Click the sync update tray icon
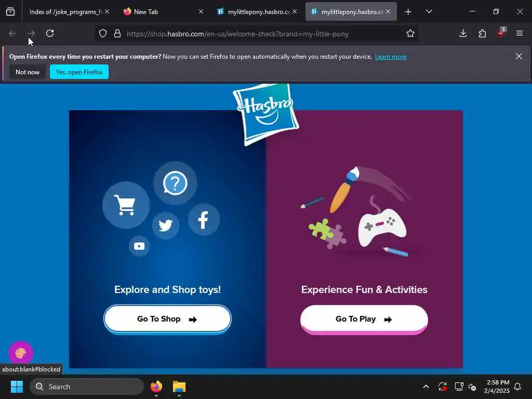This screenshot has width=532, height=399. pos(443,387)
